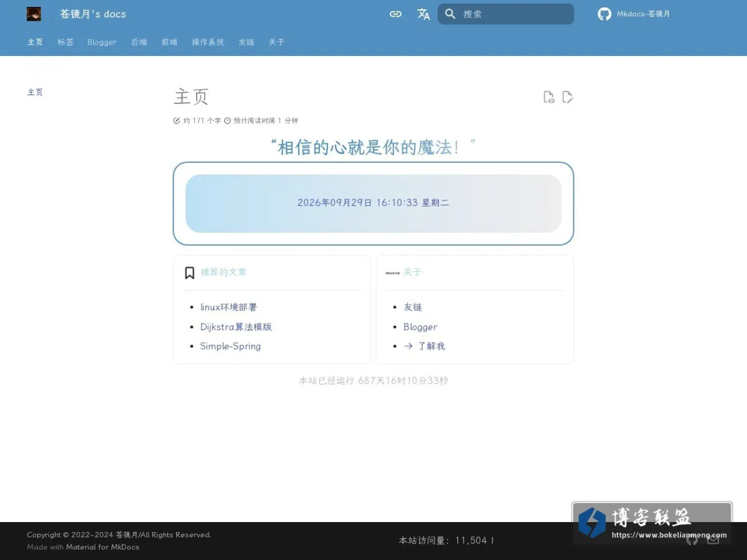This screenshot has width=747, height=560.
Task: Focus the 搜索 search field
Action: coord(506,14)
